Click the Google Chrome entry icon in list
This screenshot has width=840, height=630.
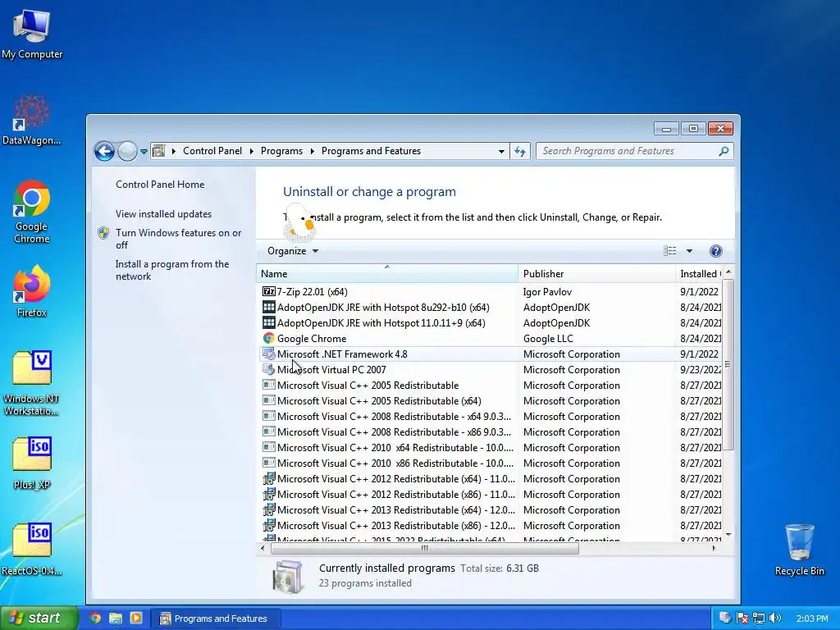click(268, 339)
